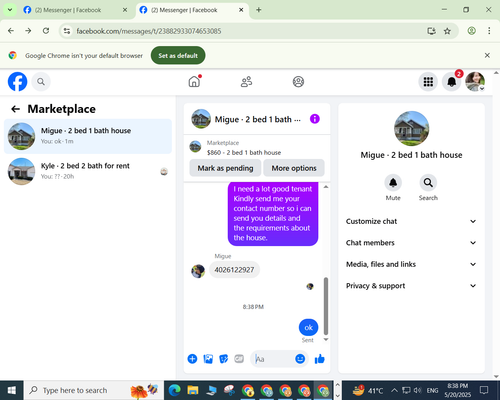Bookmark this page with the star icon
This screenshot has height=400, width=500.
pos(447,31)
